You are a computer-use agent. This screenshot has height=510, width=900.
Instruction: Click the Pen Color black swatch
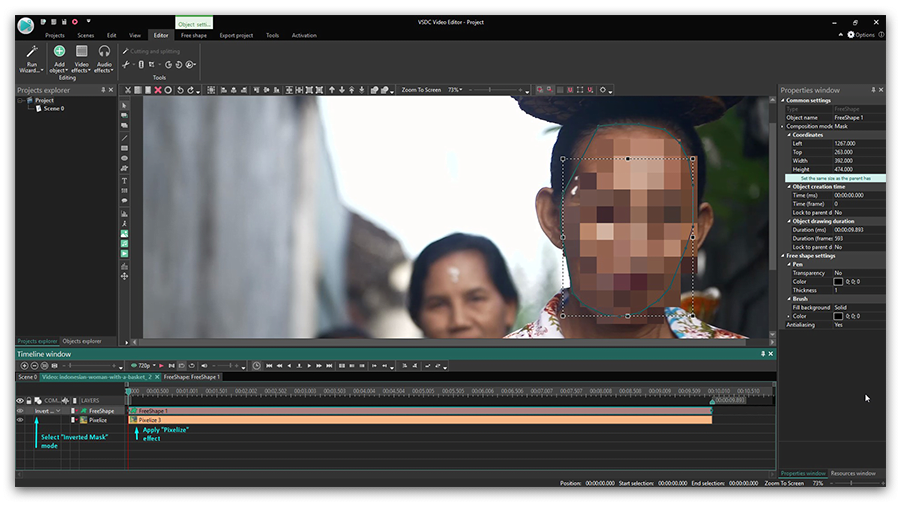click(x=838, y=282)
